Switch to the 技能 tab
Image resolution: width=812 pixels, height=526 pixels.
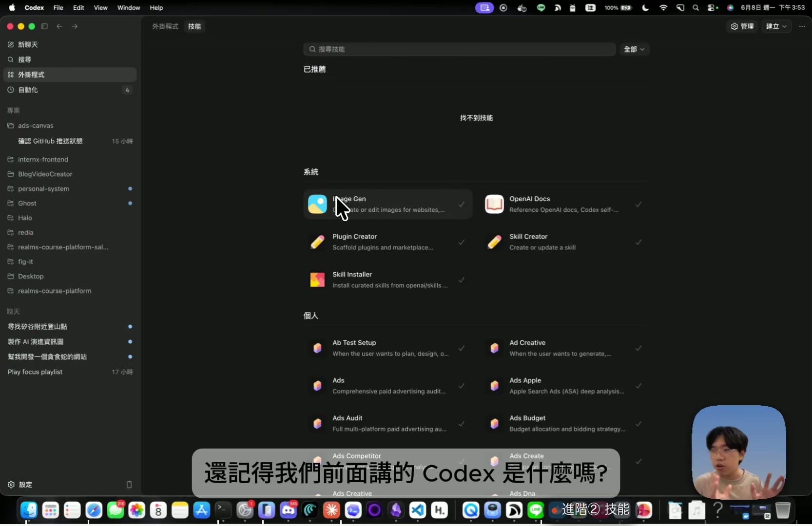[x=194, y=26]
